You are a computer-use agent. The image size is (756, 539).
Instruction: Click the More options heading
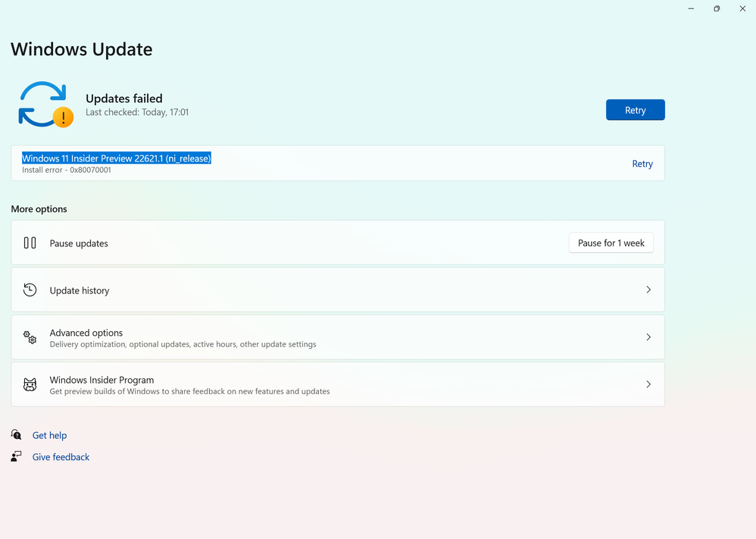pos(39,209)
